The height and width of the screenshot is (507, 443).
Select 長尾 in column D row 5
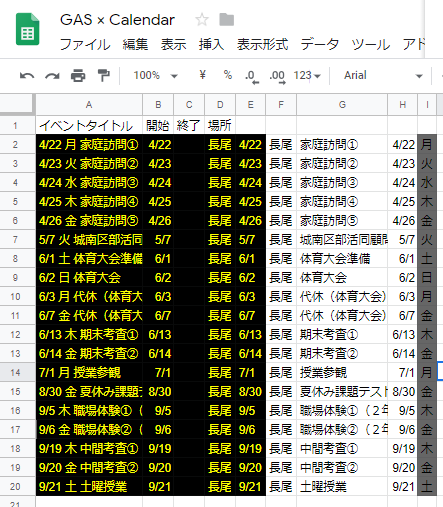point(220,202)
